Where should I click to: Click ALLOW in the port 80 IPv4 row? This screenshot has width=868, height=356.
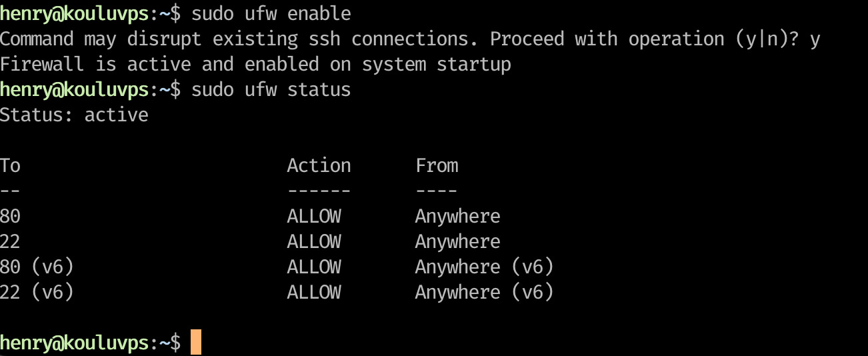point(314,216)
